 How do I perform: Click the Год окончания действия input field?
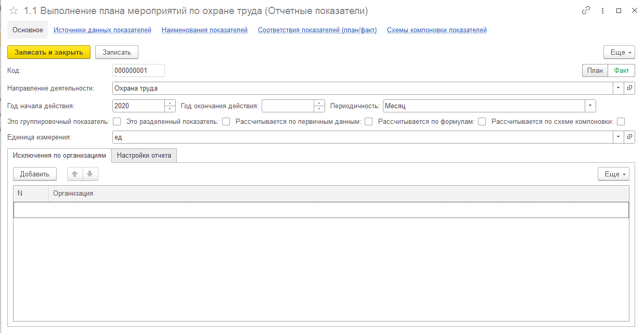288,106
